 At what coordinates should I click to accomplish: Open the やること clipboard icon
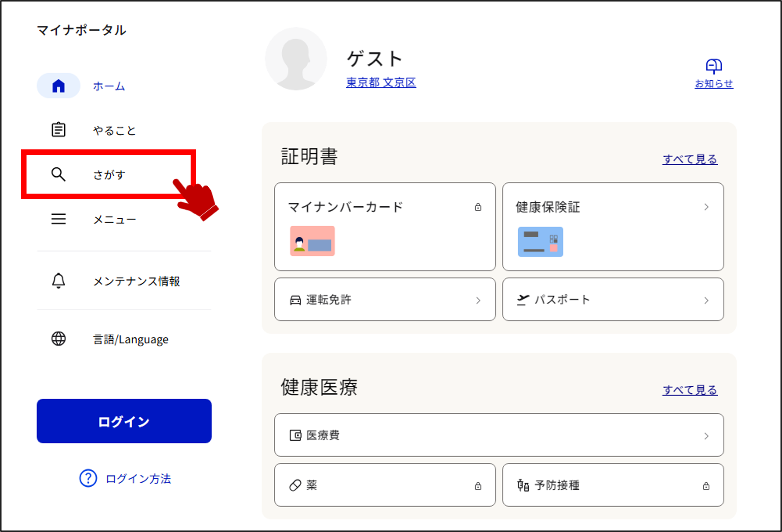58,130
